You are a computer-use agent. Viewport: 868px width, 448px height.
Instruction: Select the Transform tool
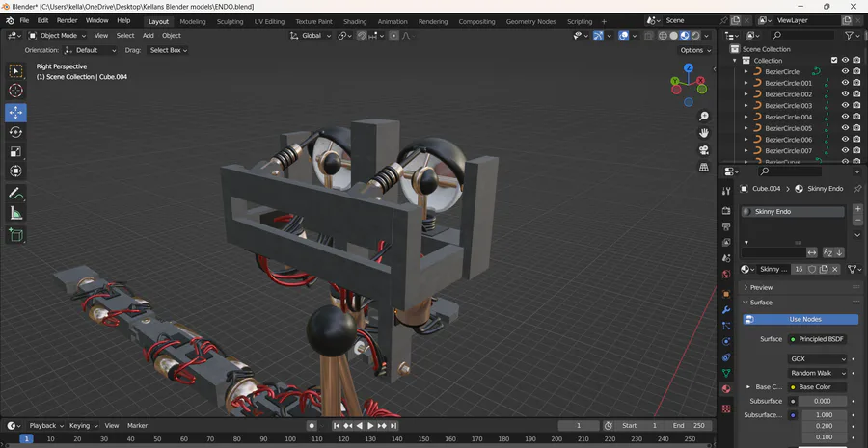pyautogui.click(x=16, y=171)
